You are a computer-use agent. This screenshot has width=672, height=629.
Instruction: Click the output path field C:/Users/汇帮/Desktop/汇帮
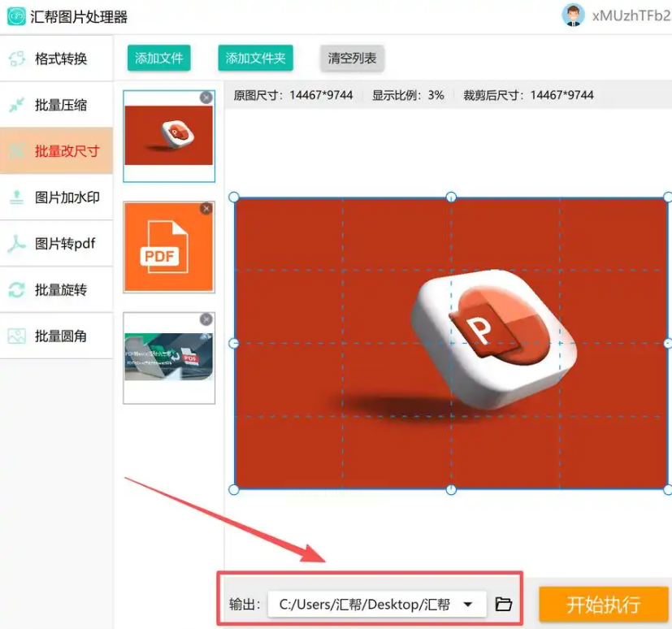(377, 604)
